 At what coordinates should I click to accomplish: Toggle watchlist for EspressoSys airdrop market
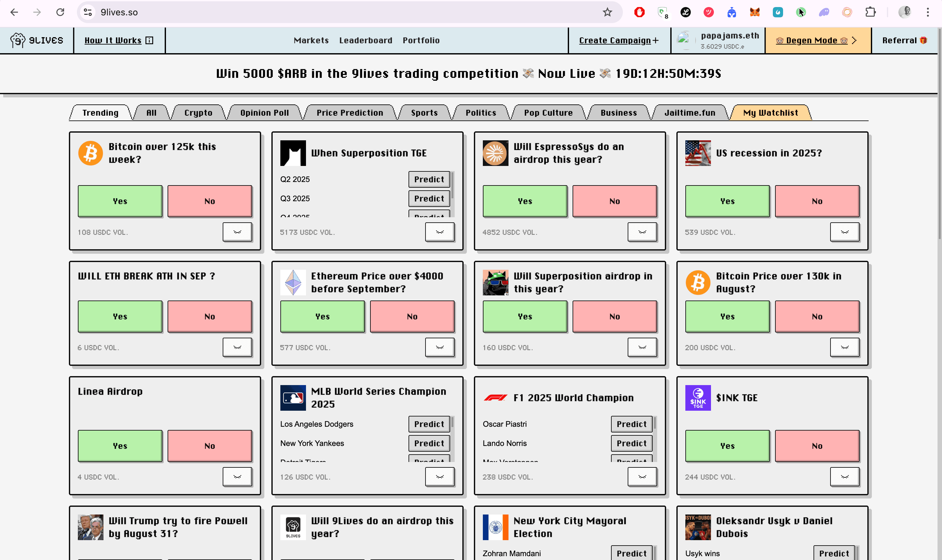[642, 232]
